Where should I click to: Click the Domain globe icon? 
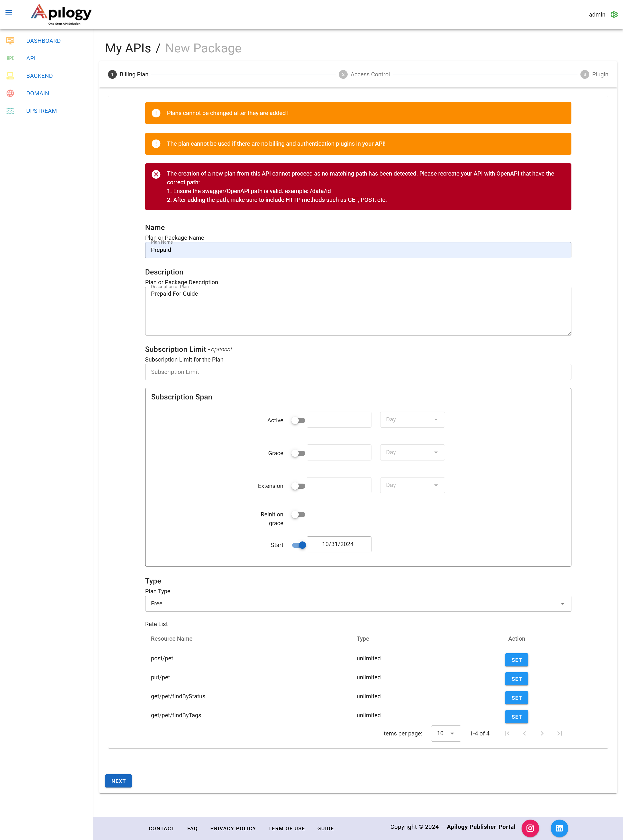10,93
